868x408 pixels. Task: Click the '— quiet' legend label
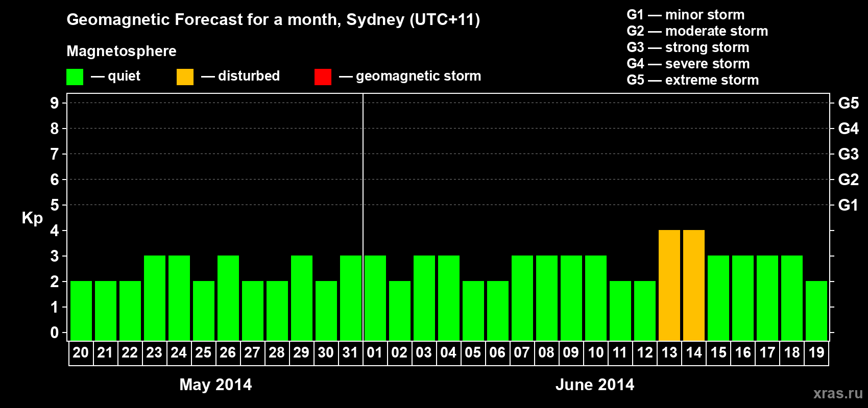coord(115,76)
